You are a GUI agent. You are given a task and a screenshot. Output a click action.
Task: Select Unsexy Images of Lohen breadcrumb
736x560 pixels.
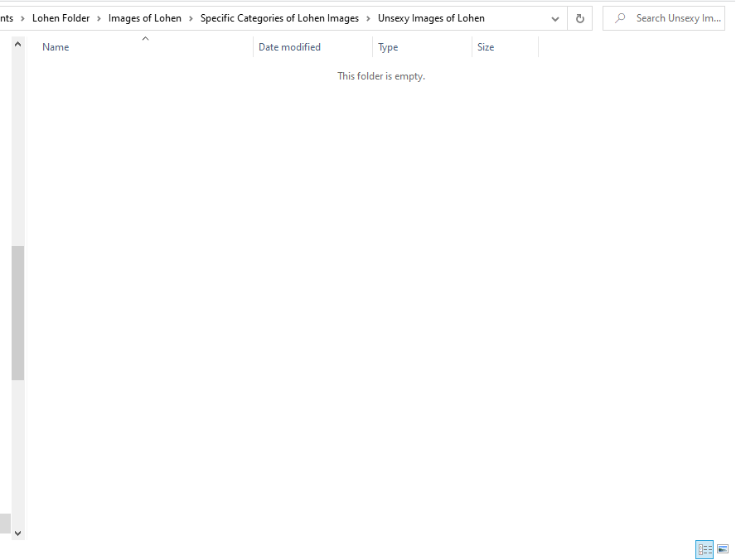(x=431, y=18)
